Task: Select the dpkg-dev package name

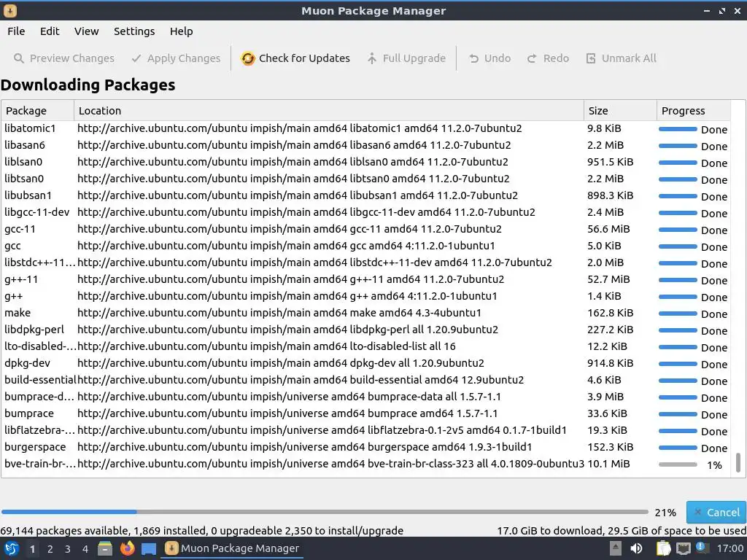Action: 27,363
